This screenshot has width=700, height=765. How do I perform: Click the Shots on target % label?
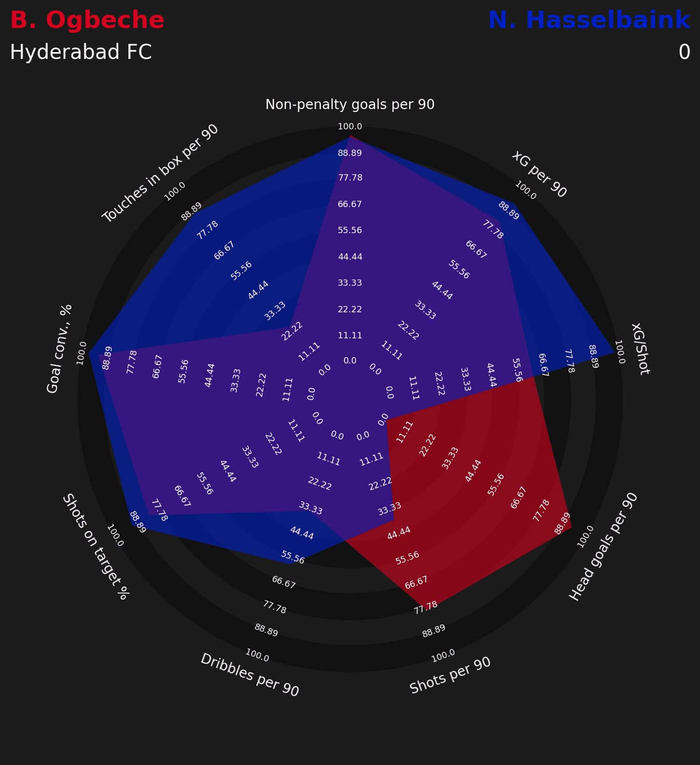coord(96,546)
